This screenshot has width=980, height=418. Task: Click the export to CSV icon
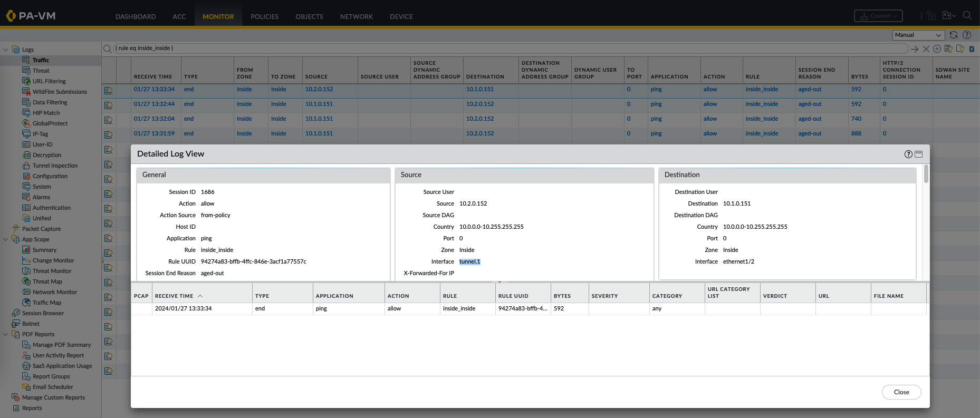(x=972, y=49)
